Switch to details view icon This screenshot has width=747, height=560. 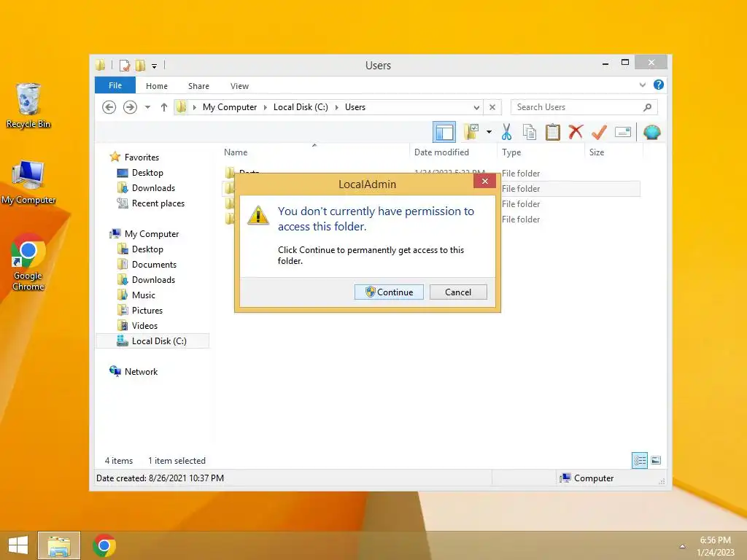[639, 461]
